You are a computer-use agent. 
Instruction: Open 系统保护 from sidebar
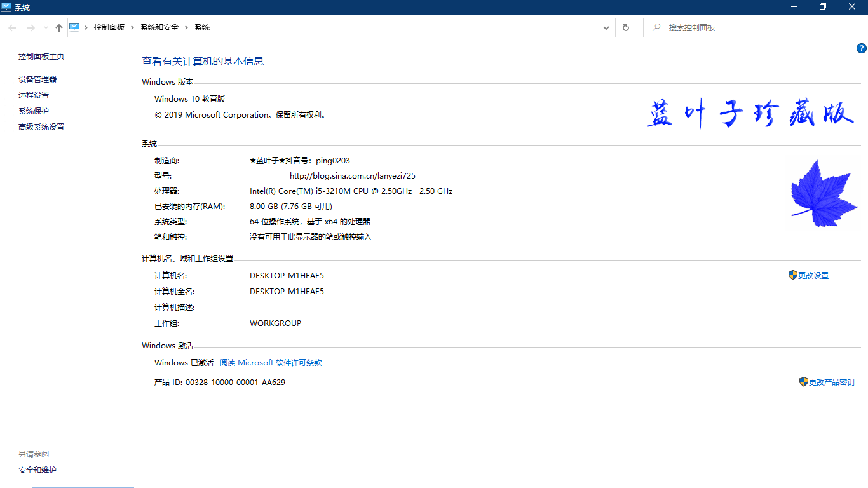click(34, 111)
